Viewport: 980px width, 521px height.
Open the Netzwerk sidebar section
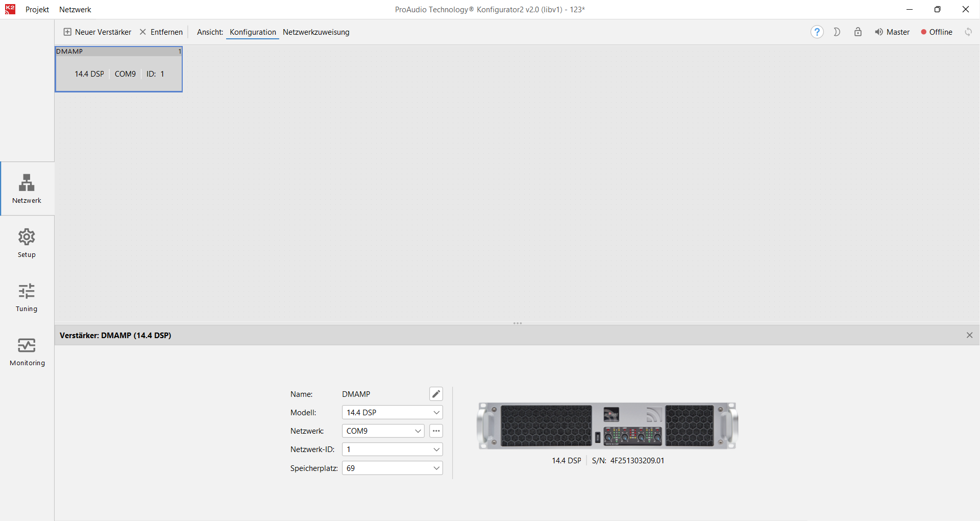coord(27,188)
